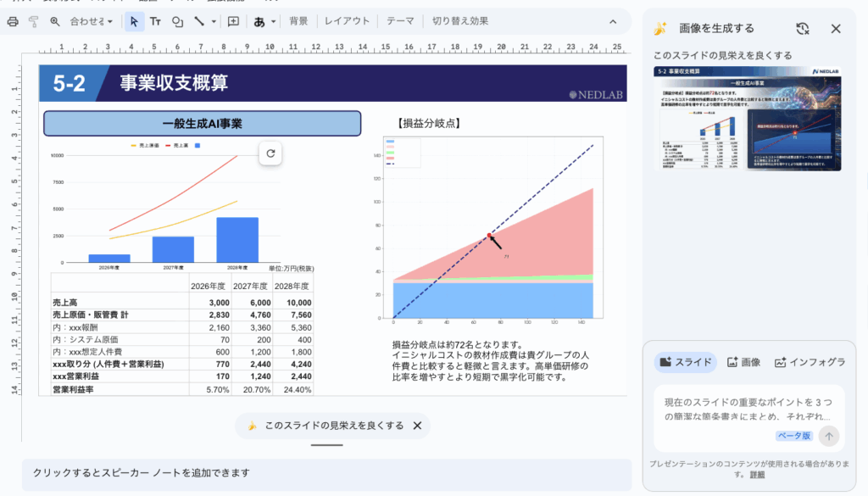Click the Add comment icon
The image size is (868, 496).
[x=233, y=21]
